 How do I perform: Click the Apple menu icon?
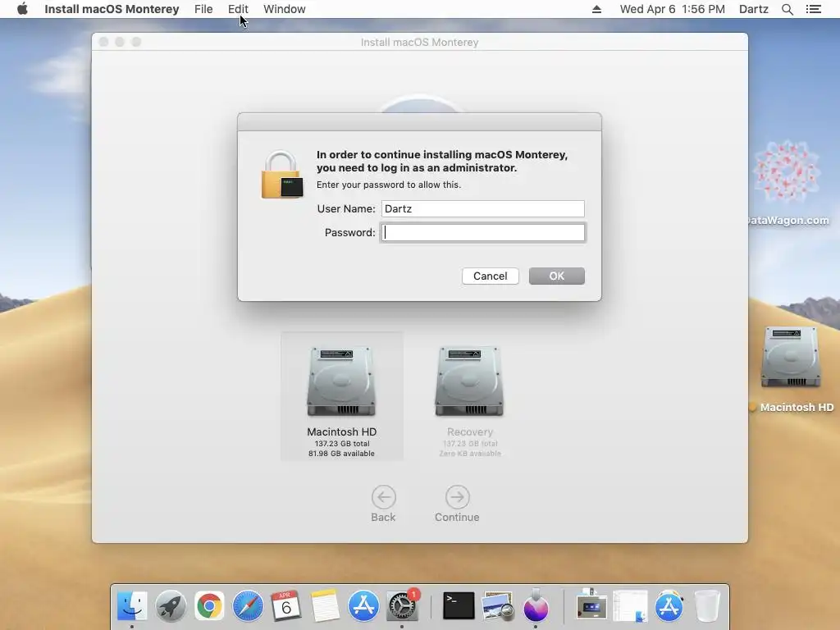[x=22, y=9]
